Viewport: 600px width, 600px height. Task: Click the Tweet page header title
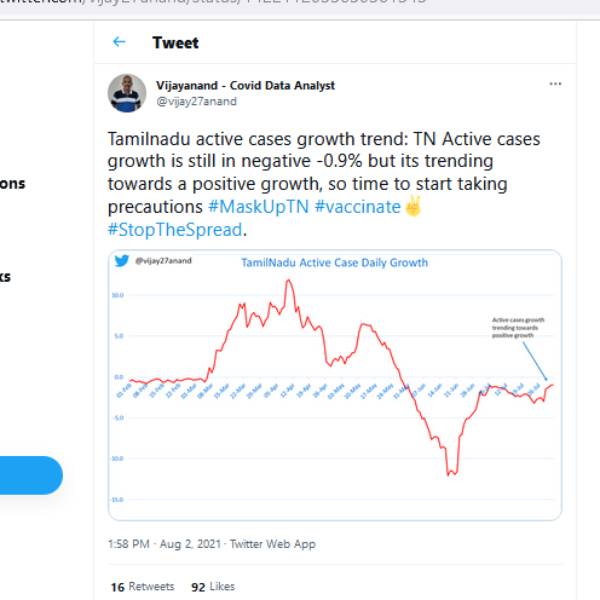(175, 42)
